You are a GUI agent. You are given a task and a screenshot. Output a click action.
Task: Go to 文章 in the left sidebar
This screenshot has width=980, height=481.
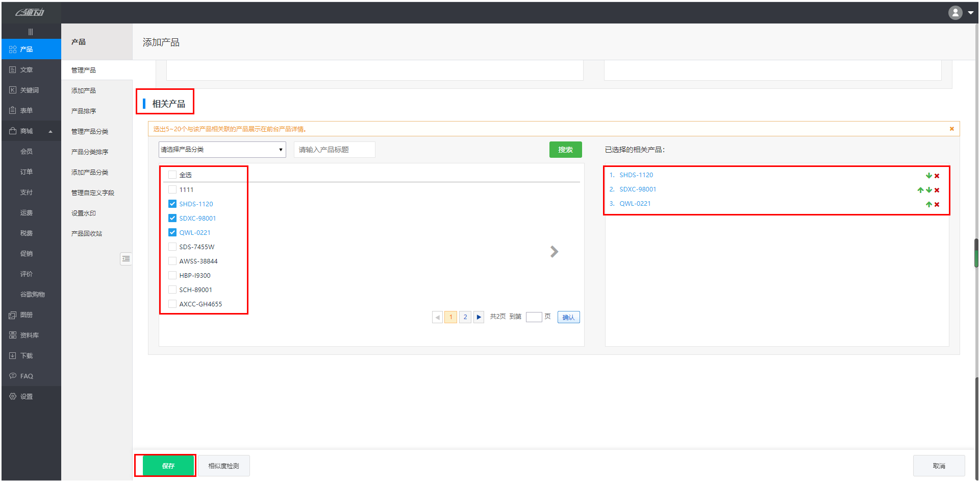(x=27, y=70)
